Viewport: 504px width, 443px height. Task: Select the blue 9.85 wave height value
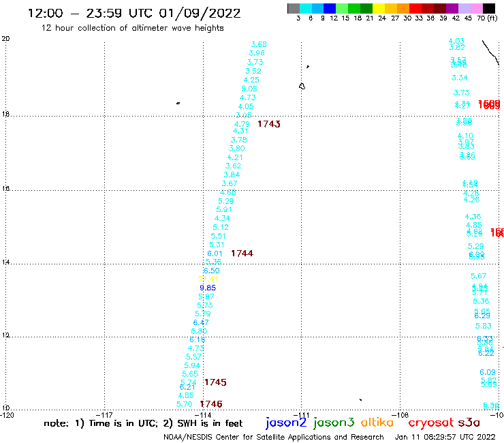(208, 288)
